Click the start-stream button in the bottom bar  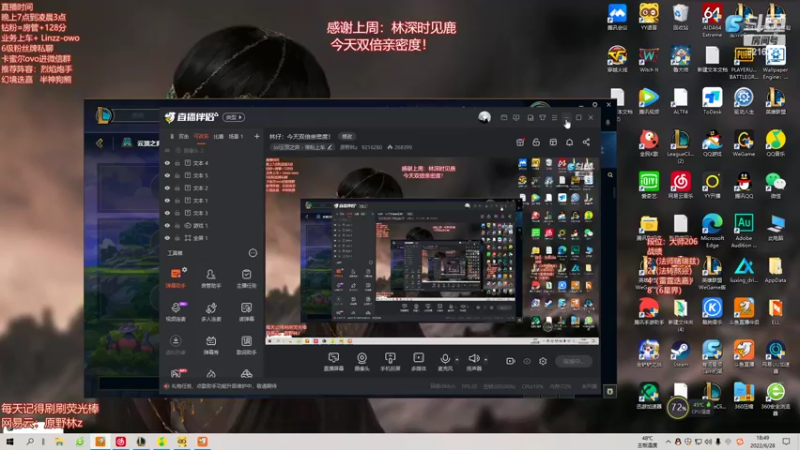[x=573, y=361]
